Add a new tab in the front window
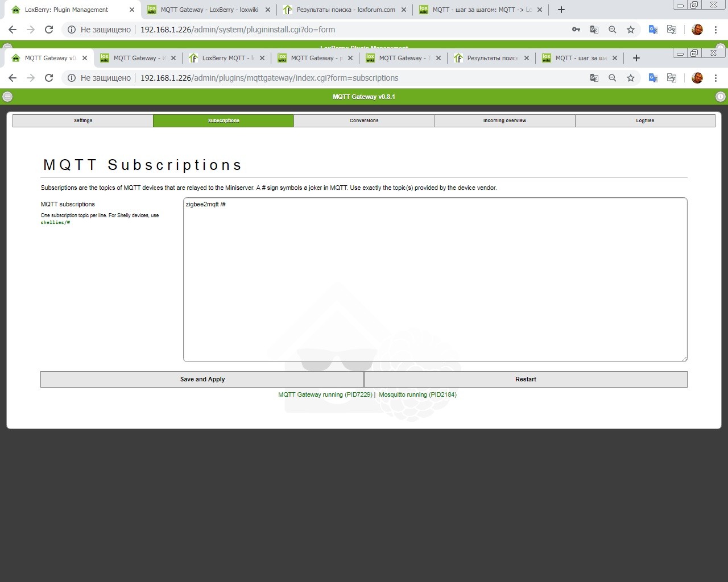The image size is (728, 582). (636, 58)
